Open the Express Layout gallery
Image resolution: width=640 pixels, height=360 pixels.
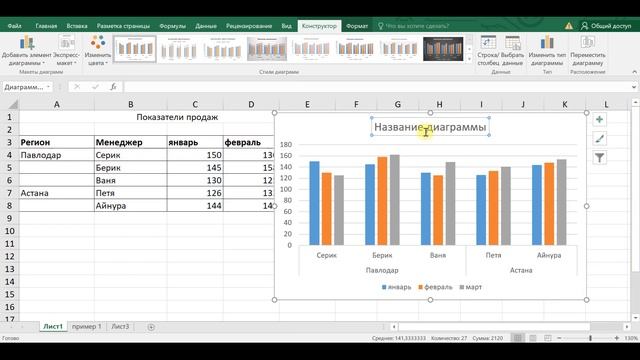(x=66, y=51)
